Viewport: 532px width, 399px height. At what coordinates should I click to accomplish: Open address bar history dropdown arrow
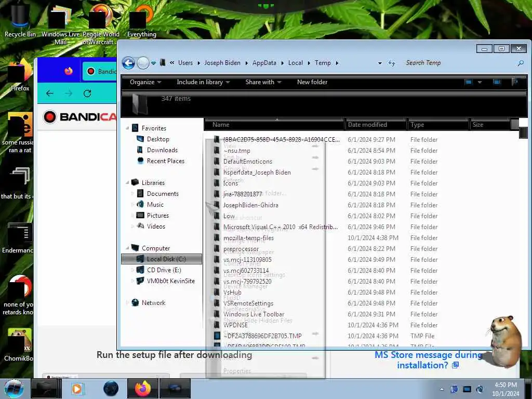pos(380,63)
